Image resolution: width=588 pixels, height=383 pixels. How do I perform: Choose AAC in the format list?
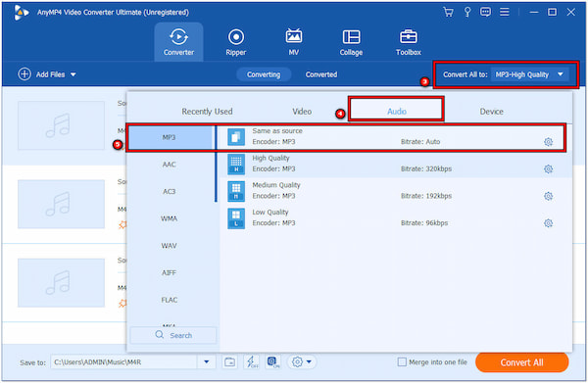tap(169, 165)
